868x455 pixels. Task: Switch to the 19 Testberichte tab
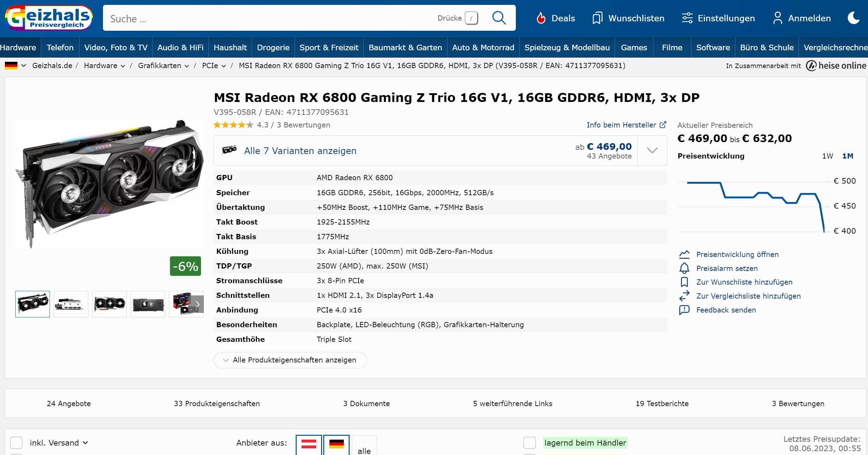(662, 403)
